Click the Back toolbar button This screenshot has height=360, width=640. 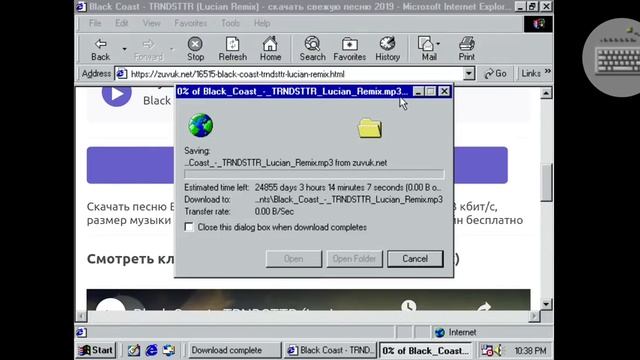point(100,49)
